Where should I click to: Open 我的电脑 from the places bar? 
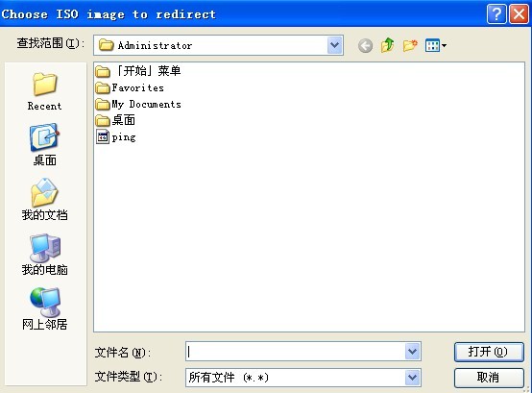pos(44,255)
